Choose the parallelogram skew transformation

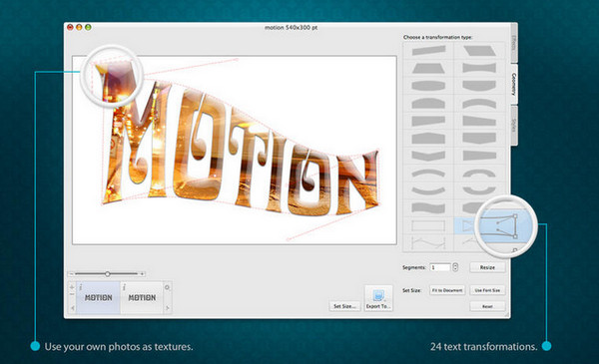pyautogui.click(x=479, y=51)
